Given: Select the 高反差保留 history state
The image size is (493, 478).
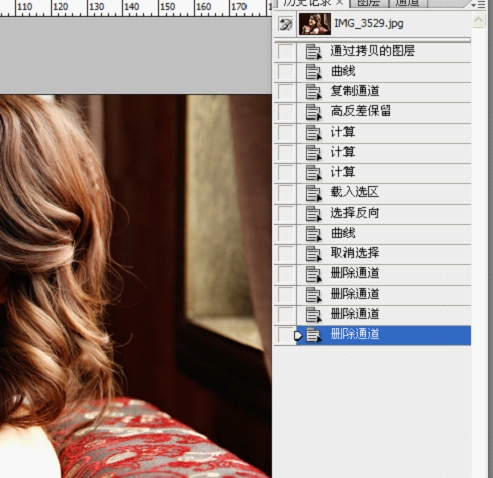Looking at the screenshot, I should (361, 111).
